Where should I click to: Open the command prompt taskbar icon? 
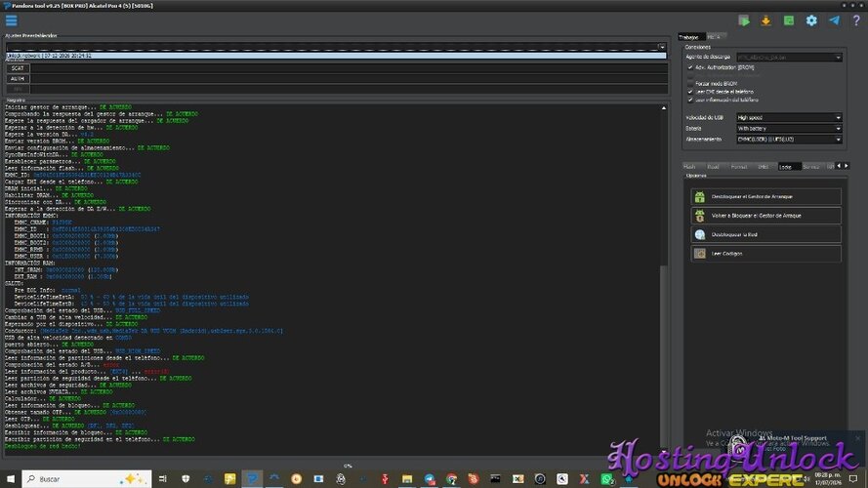tap(495, 478)
